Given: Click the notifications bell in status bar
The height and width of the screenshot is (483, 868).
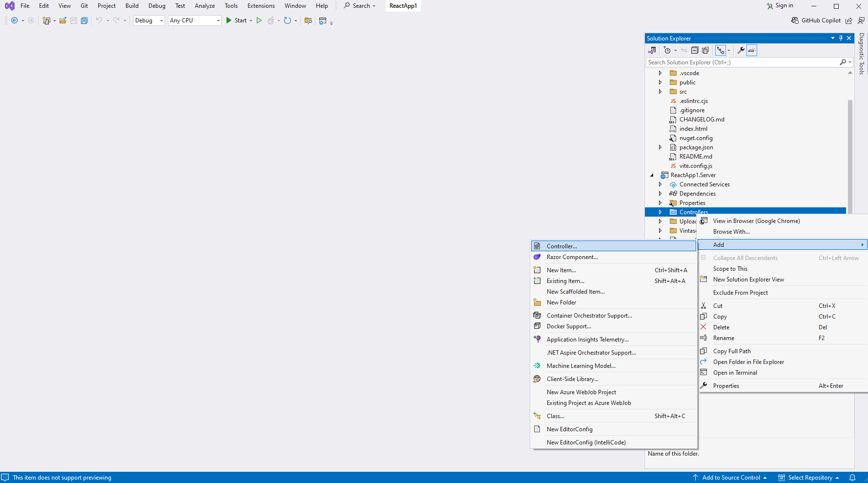Looking at the screenshot, I should [x=852, y=478].
